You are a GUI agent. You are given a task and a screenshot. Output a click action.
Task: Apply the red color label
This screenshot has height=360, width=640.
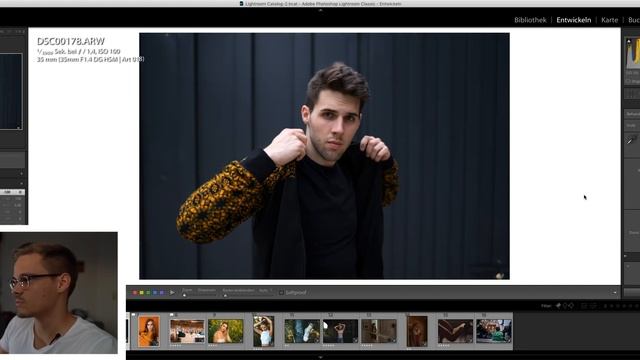coord(135,293)
